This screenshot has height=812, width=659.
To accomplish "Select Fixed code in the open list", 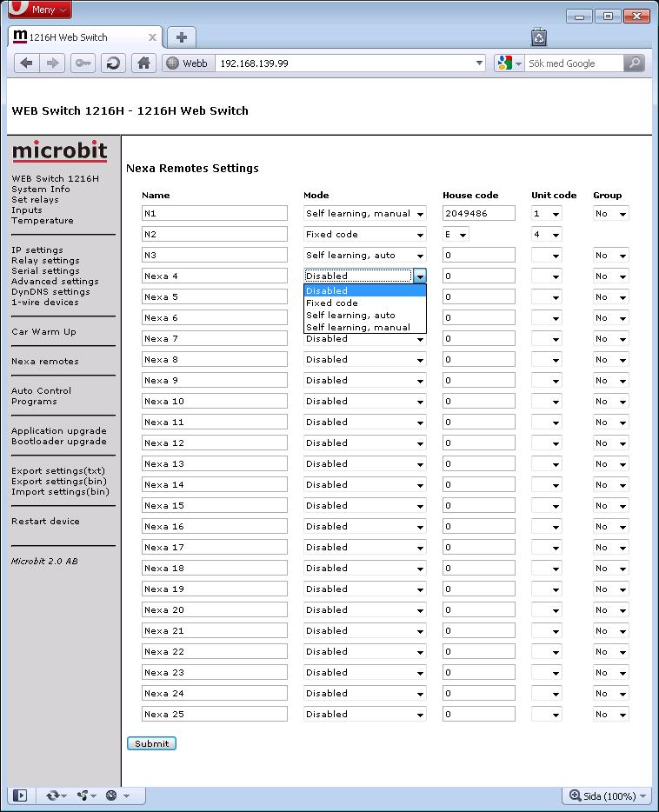I will (x=364, y=303).
